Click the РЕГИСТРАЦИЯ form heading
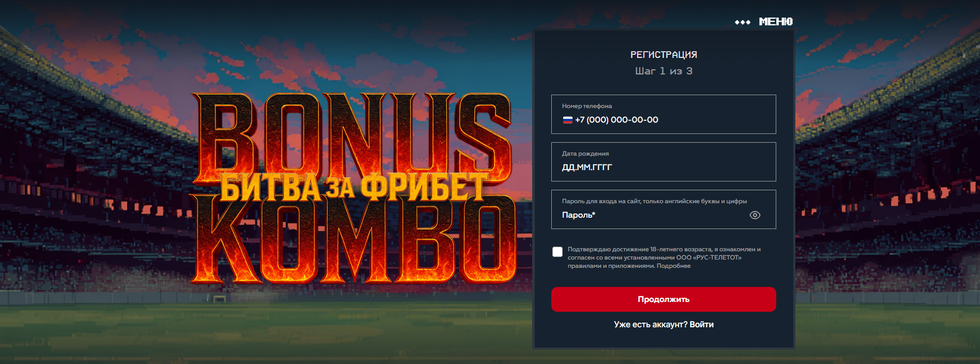 (664, 55)
